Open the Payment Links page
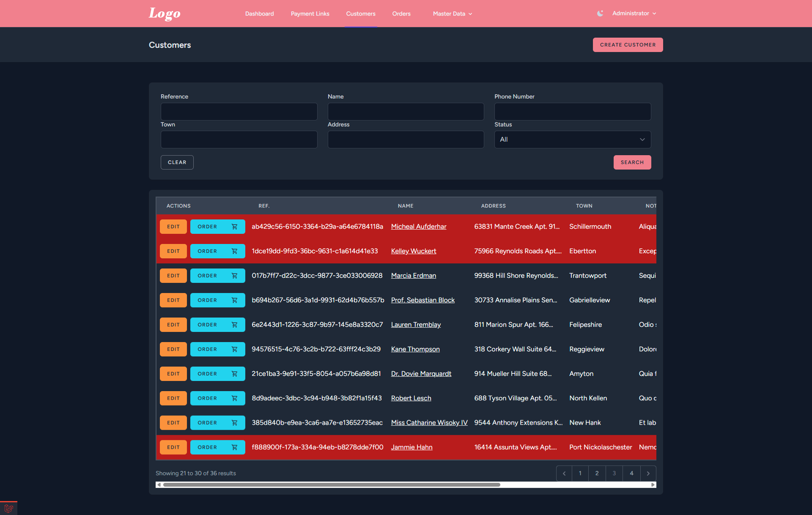This screenshot has height=515, width=812. (310, 14)
